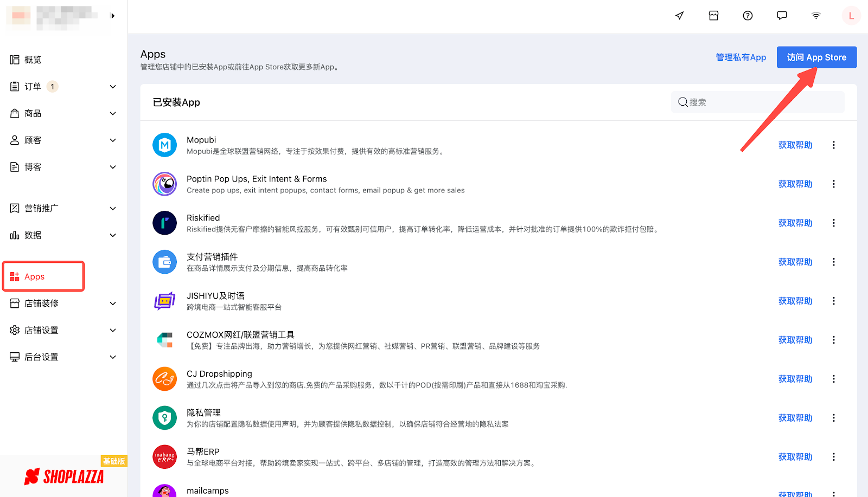The width and height of the screenshot is (868, 497).
Task: Click the paper plane icon in top bar
Action: tap(679, 16)
